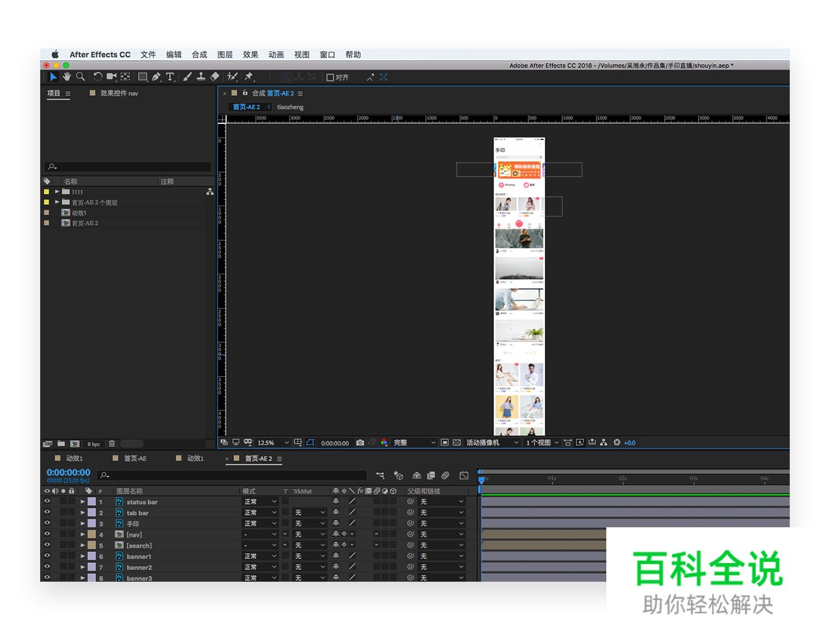
Task: Click the 0:00:00:00 current timecode in timeline
Action: pyautogui.click(x=68, y=473)
